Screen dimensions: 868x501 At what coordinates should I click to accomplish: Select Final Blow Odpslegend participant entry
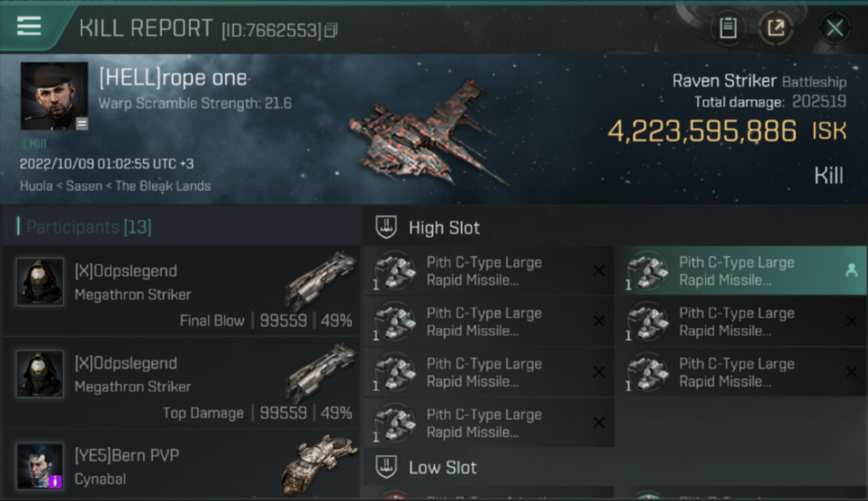point(181,291)
